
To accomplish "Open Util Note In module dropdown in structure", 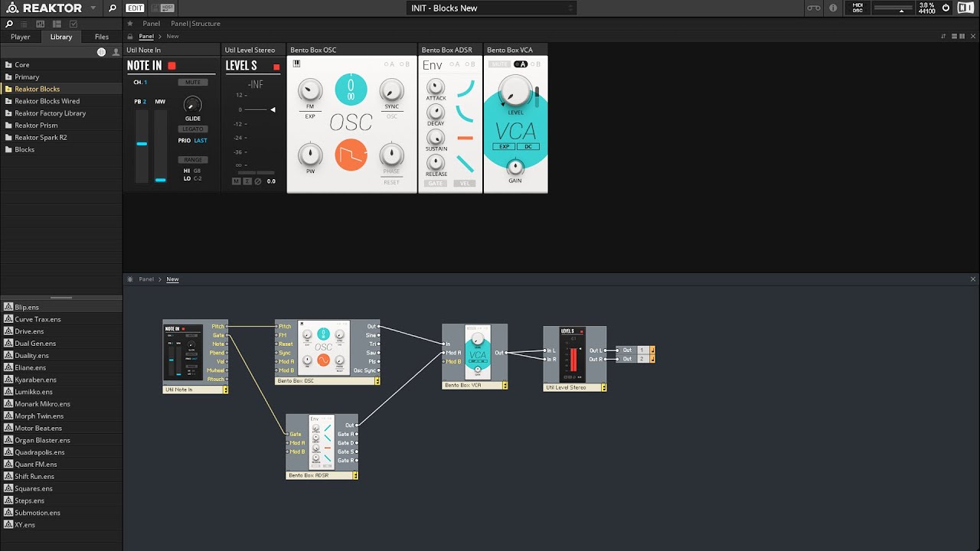I will point(226,390).
